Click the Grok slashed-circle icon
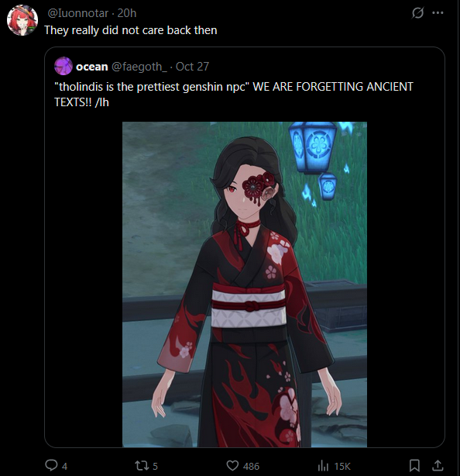This screenshot has width=460, height=476. [x=417, y=12]
